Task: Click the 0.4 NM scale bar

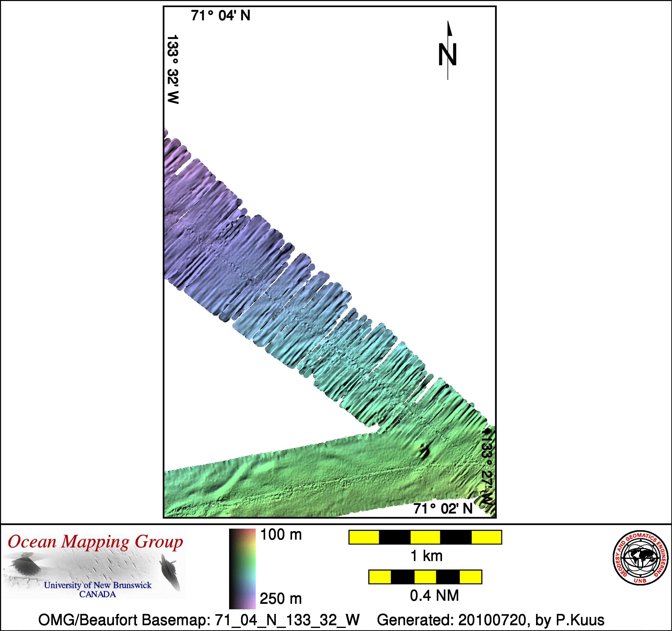Action: click(x=425, y=577)
